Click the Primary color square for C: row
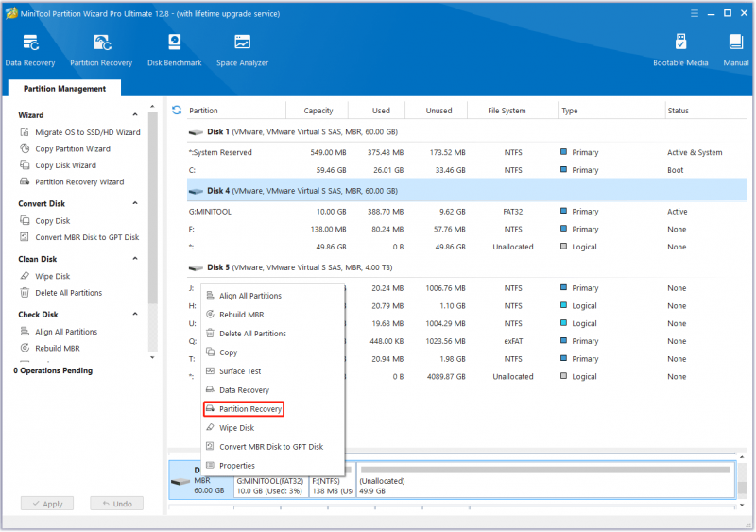The height and width of the screenshot is (532, 756). pyautogui.click(x=563, y=170)
